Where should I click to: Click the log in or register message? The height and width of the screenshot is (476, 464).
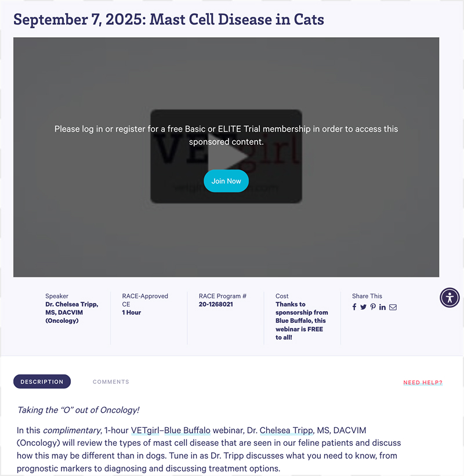coord(226,135)
